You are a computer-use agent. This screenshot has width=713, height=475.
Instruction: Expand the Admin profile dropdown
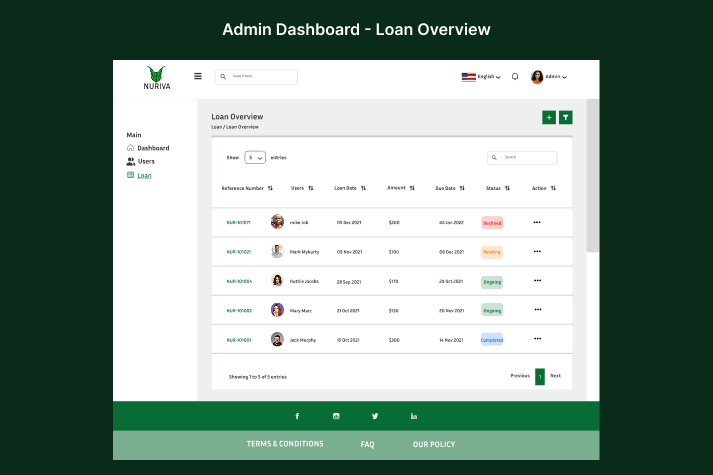click(x=550, y=76)
